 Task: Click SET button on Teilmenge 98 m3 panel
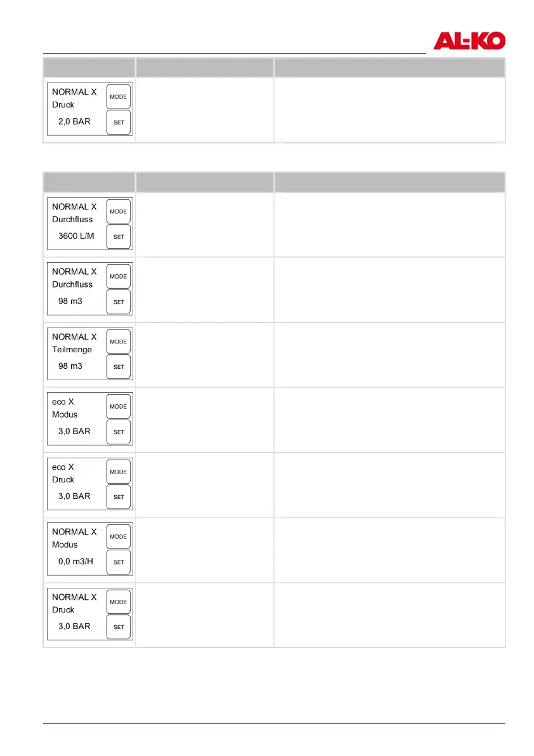119,367
